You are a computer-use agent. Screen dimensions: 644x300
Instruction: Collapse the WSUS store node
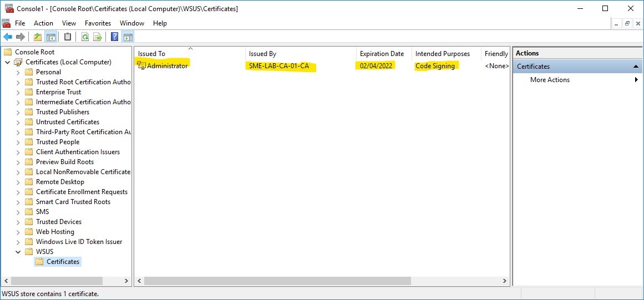(18, 252)
